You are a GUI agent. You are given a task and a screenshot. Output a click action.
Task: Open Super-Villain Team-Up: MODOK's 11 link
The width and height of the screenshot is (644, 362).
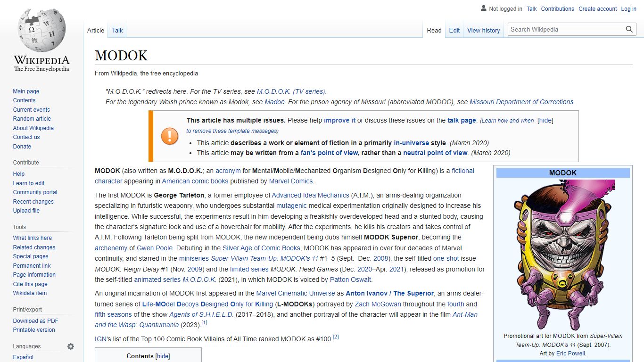click(x=264, y=258)
